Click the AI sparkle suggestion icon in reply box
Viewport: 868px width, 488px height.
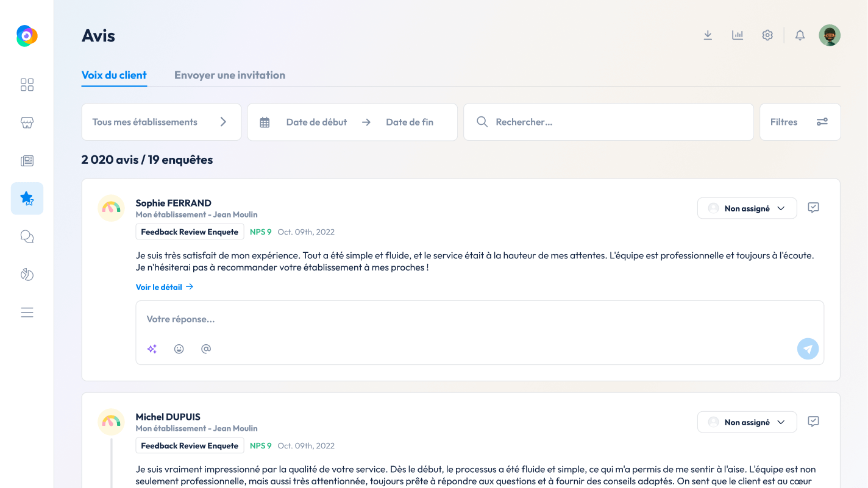(x=152, y=349)
